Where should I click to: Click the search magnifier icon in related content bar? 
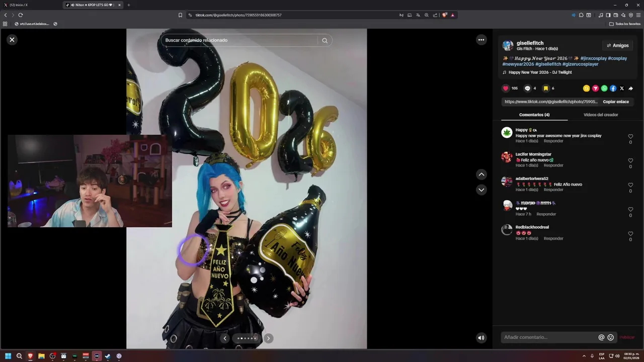tap(325, 40)
